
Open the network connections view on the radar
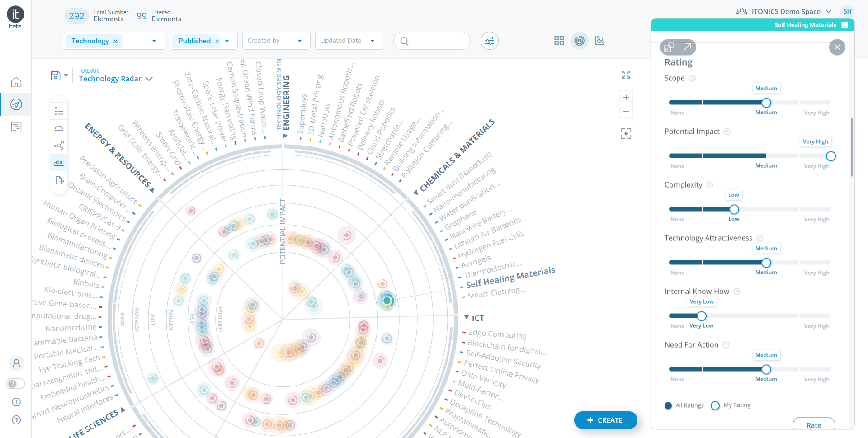[x=59, y=145]
